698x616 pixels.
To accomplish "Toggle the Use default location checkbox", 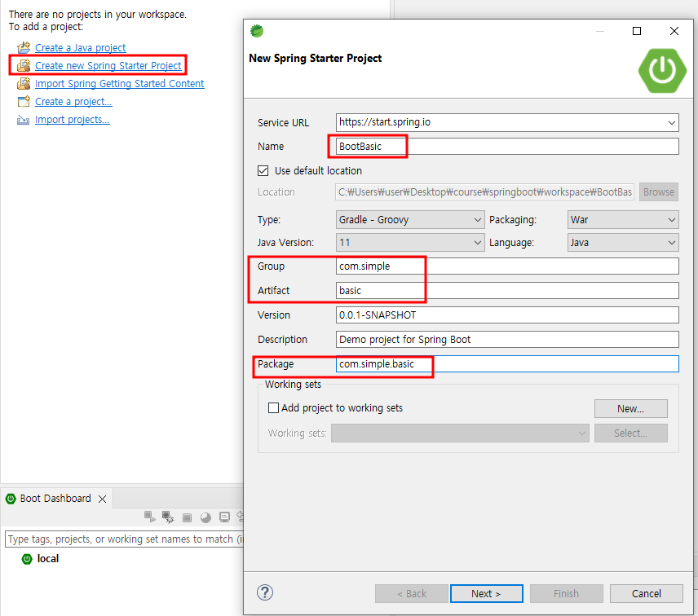I will (263, 171).
